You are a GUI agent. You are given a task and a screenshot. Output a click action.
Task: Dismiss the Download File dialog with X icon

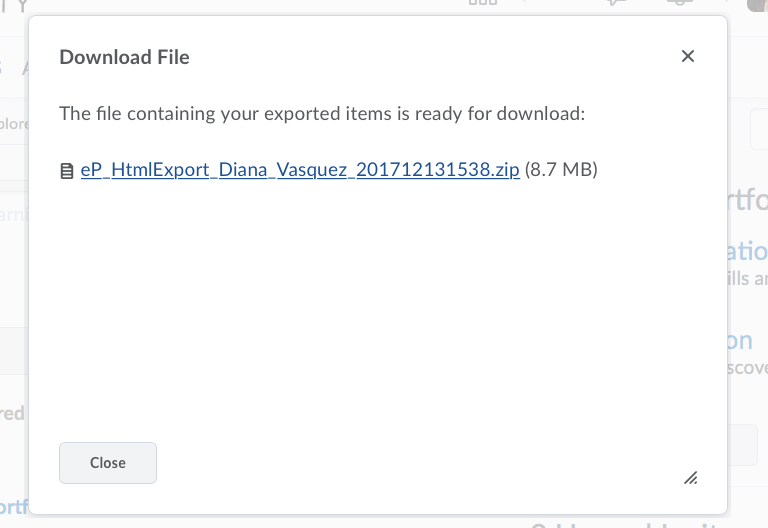pyautogui.click(x=688, y=56)
